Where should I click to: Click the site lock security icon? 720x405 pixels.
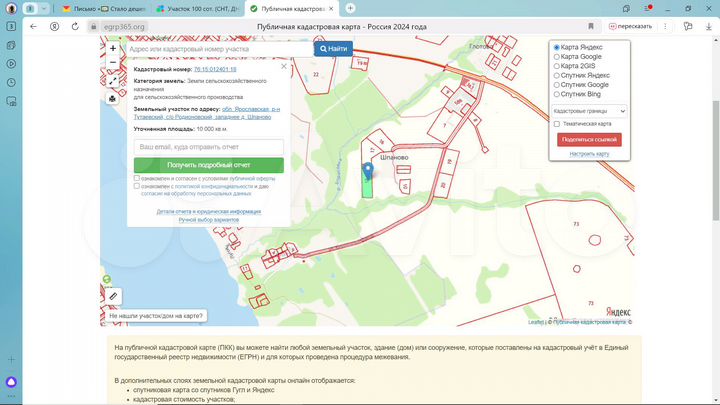pos(94,27)
